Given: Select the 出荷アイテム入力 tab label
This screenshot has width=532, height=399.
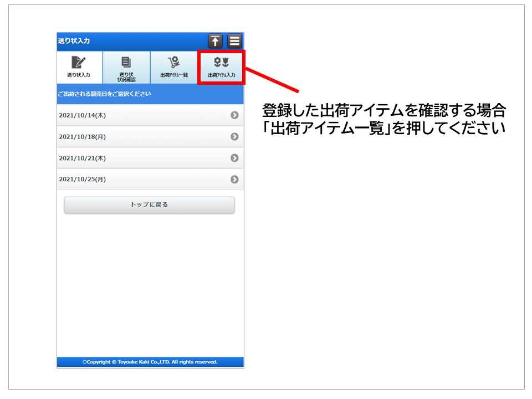Looking at the screenshot, I should 221,75.
